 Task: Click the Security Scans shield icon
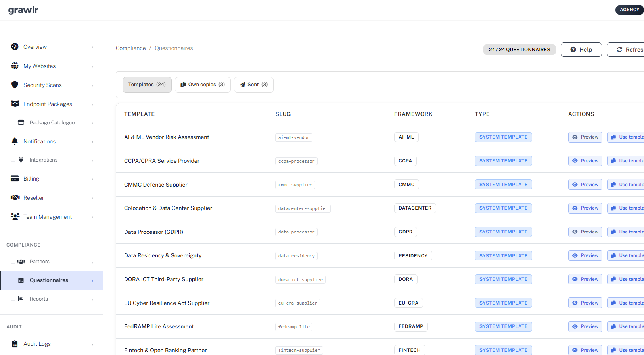pos(15,85)
